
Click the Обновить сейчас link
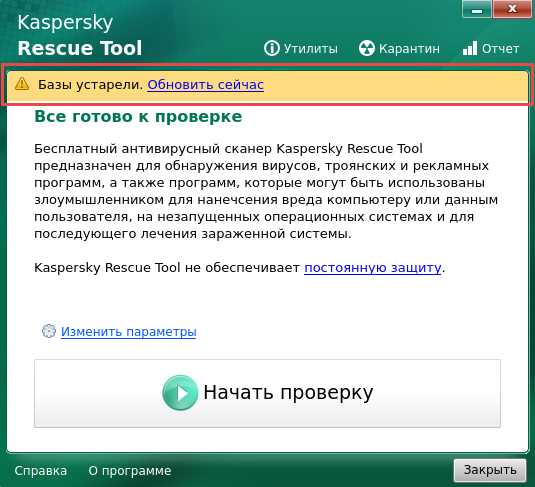coord(205,84)
